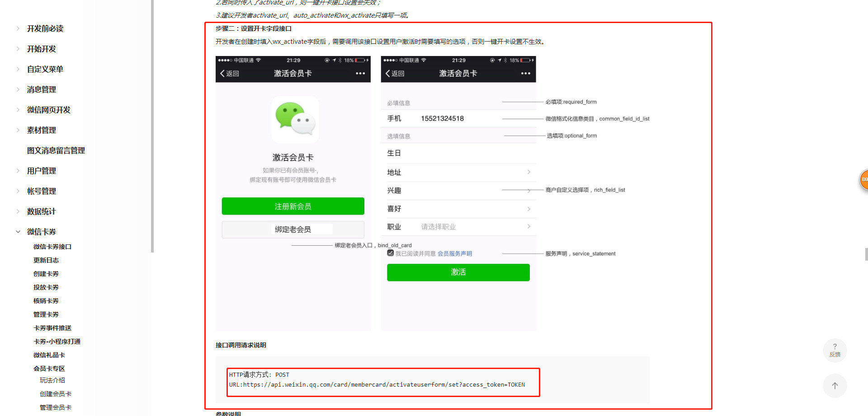The width and height of the screenshot is (868, 416).
Task: Open 图文消息留言管理 in sidebar
Action: coord(56,150)
